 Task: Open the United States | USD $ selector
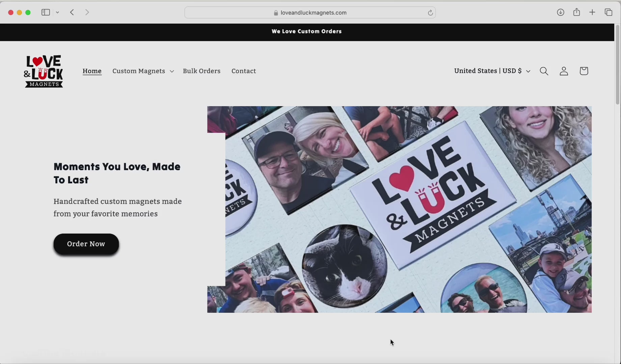click(x=492, y=71)
